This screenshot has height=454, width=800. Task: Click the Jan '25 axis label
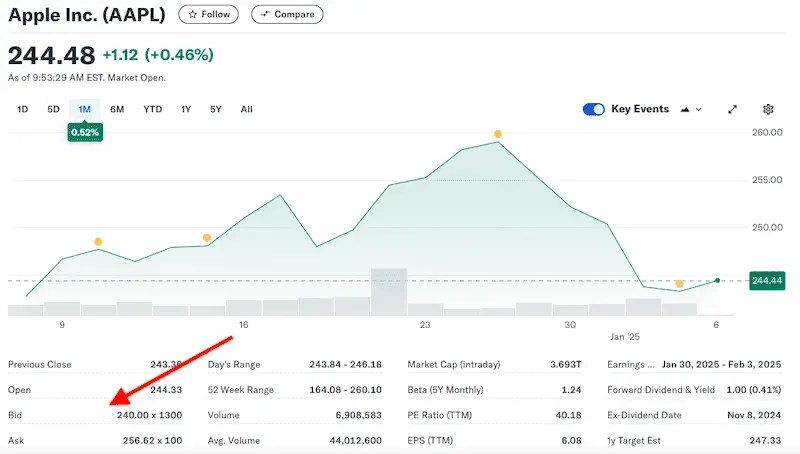624,337
